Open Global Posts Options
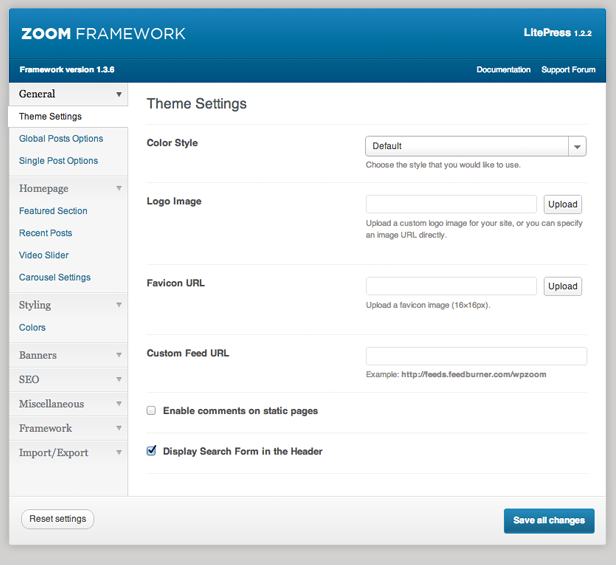This screenshot has height=565, width=616. point(61,139)
